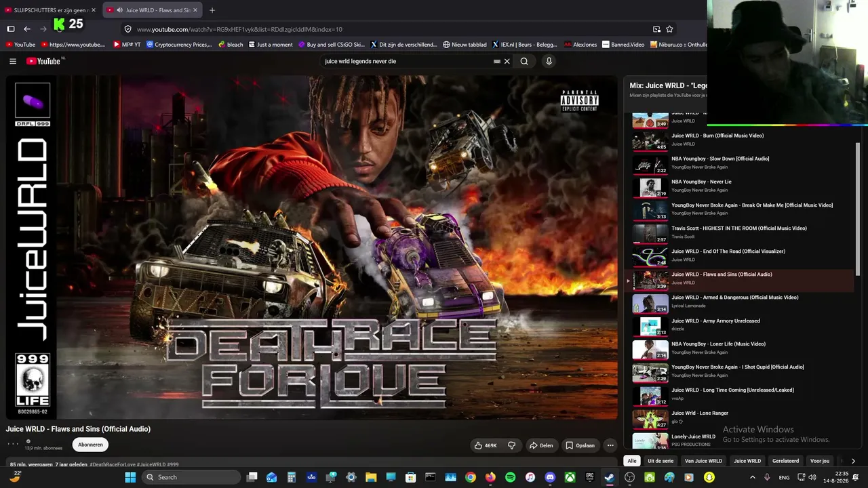The image size is (868, 488).
Task: Play NBA YoungBoy - Never Lie from playlist
Action: (741, 186)
